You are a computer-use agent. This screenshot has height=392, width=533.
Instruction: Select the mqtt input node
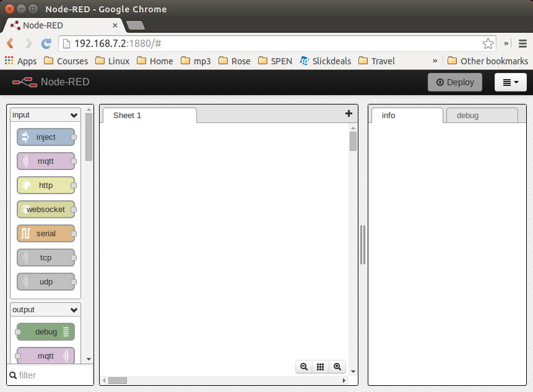(x=46, y=161)
